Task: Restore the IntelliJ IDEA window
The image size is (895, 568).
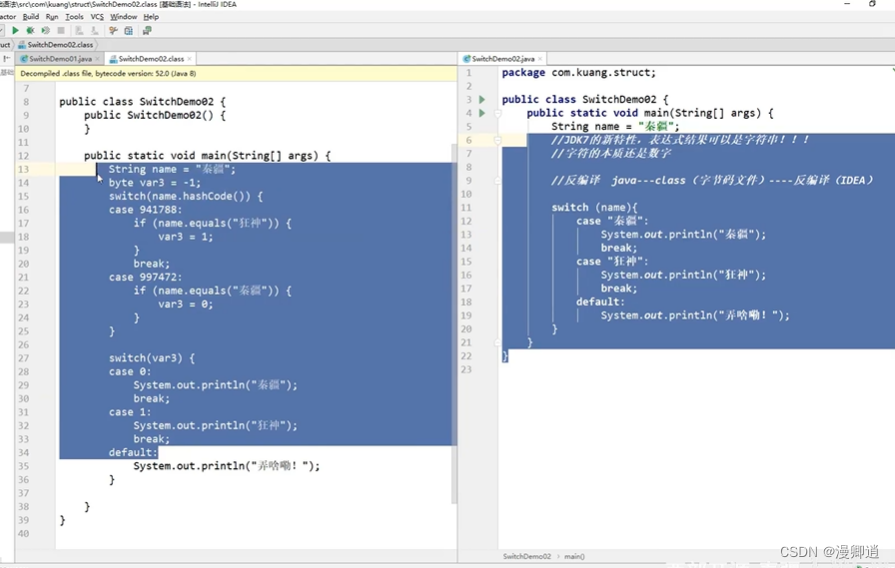Action: tap(872, 4)
